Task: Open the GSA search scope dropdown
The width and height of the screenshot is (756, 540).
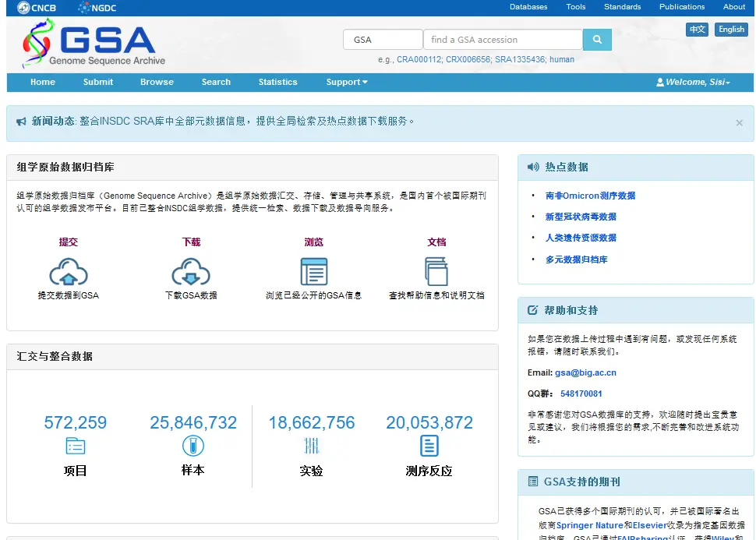Action: pyautogui.click(x=382, y=38)
